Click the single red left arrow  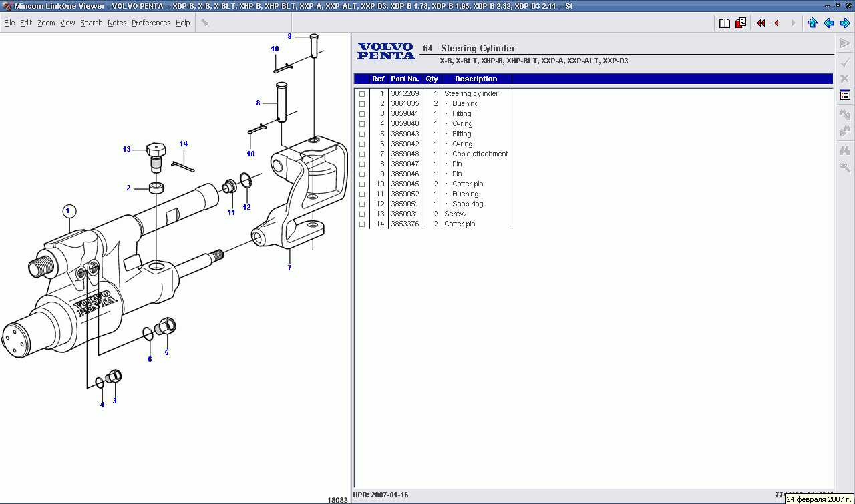point(776,23)
